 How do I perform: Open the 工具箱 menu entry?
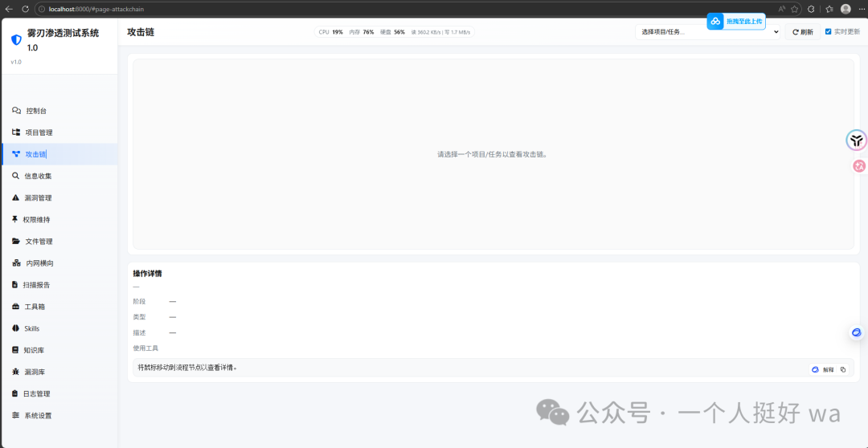click(x=59, y=307)
